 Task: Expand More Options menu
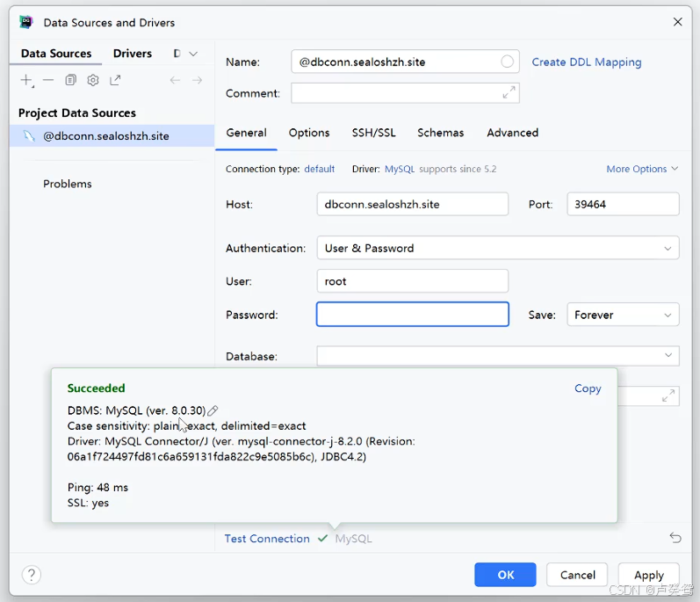(642, 169)
